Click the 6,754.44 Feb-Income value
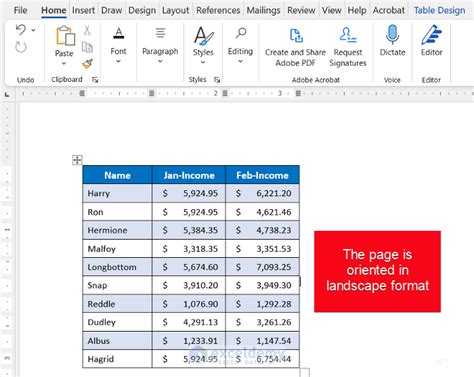 pos(274,359)
